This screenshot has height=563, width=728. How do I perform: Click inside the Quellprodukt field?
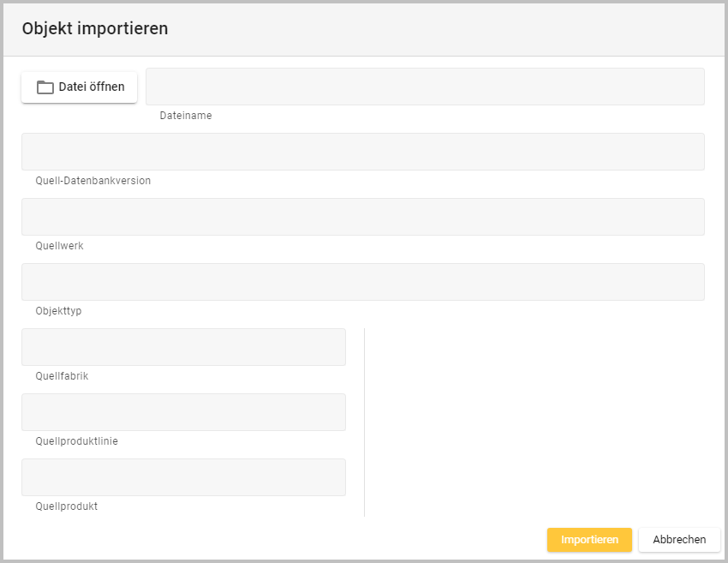pyautogui.click(x=183, y=477)
